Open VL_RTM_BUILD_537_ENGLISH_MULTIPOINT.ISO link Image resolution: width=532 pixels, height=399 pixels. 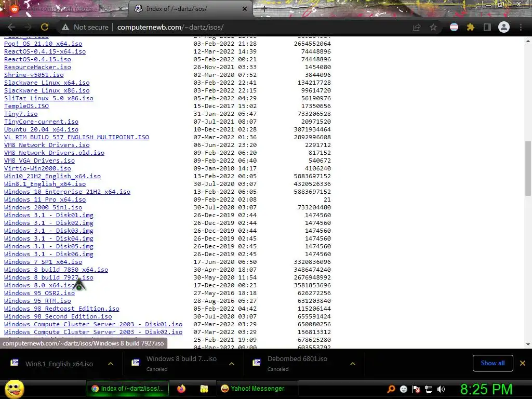[x=76, y=137]
